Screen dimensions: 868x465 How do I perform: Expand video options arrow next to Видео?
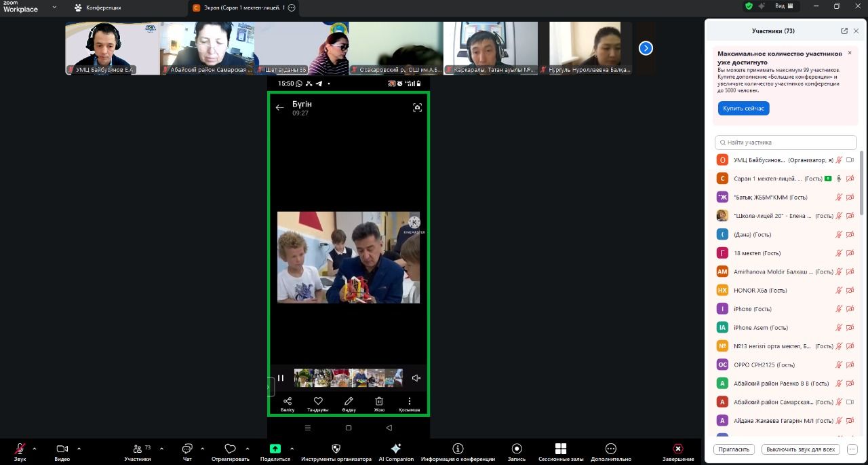(x=79, y=449)
